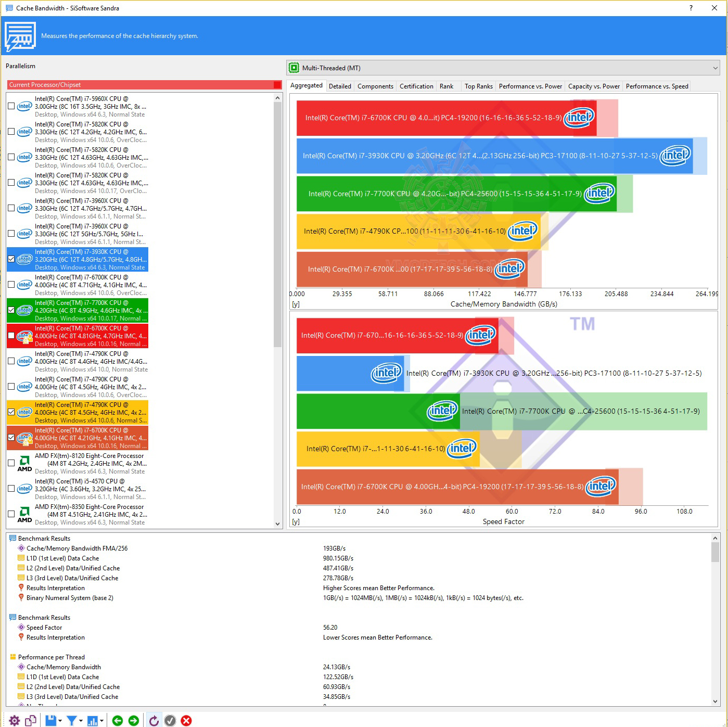Image resolution: width=728 pixels, height=727 pixels.
Task: Click the Intel logo of the i5-4570 row
Action: pos(24,489)
